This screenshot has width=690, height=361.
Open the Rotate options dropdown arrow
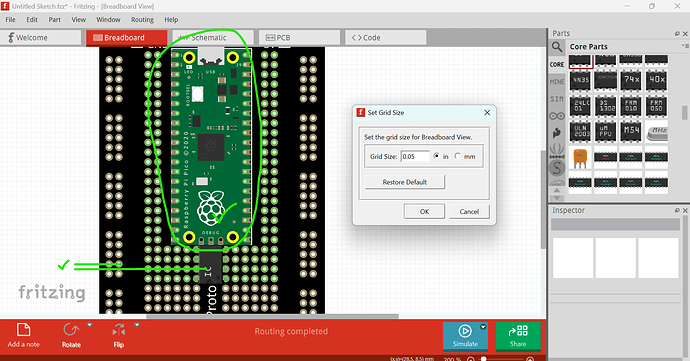(89, 325)
